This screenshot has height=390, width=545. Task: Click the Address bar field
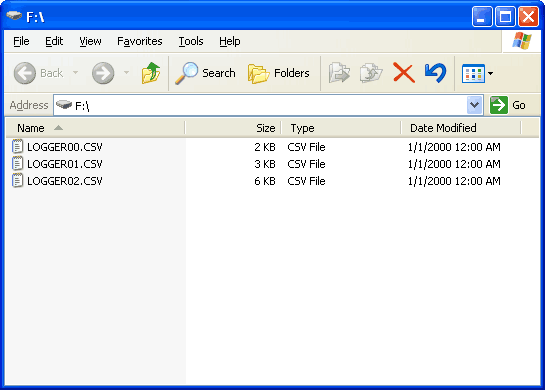[268, 105]
